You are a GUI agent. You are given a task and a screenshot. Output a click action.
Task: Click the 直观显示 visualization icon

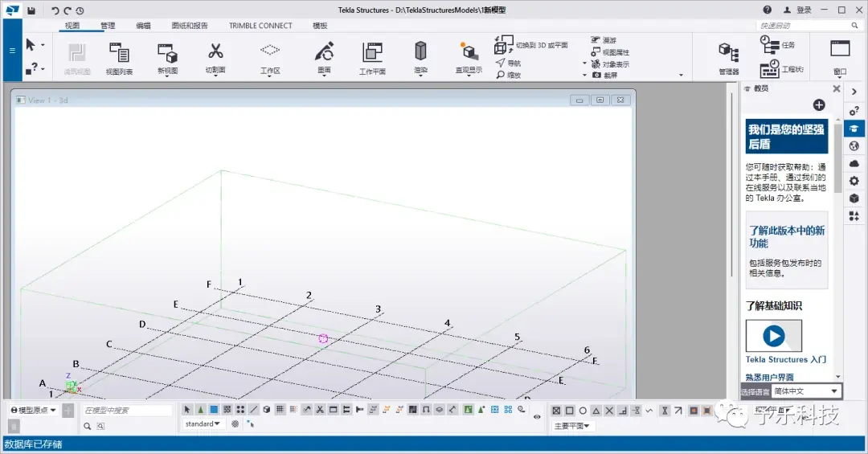(469, 52)
